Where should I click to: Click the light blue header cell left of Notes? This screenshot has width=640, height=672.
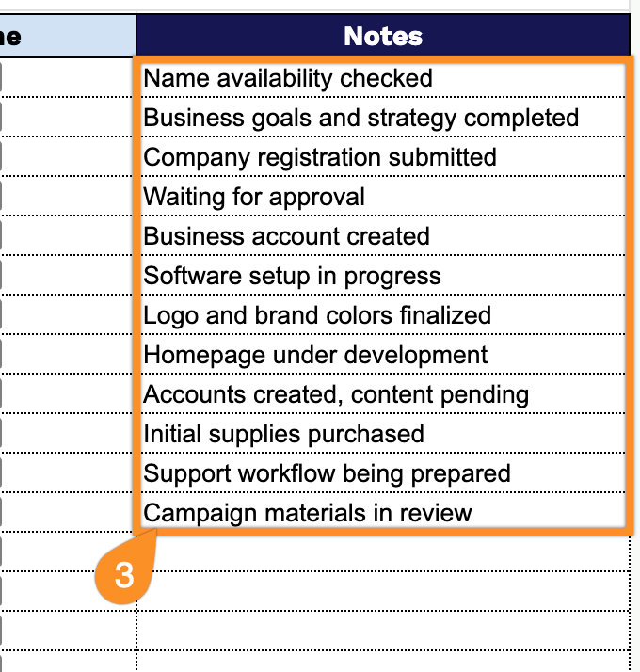(x=68, y=36)
